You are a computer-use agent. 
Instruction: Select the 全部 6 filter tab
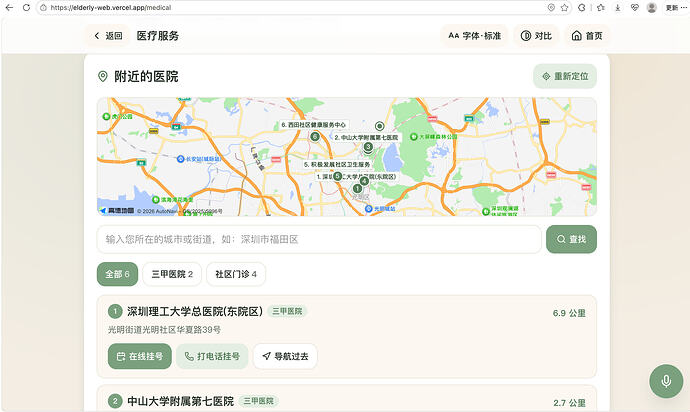tap(117, 274)
